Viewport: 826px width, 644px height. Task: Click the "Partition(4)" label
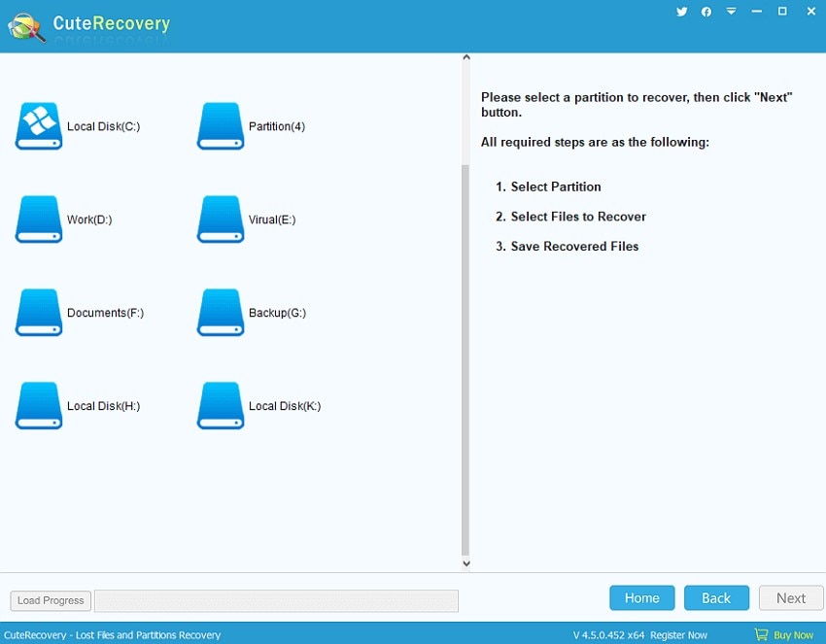277,126
